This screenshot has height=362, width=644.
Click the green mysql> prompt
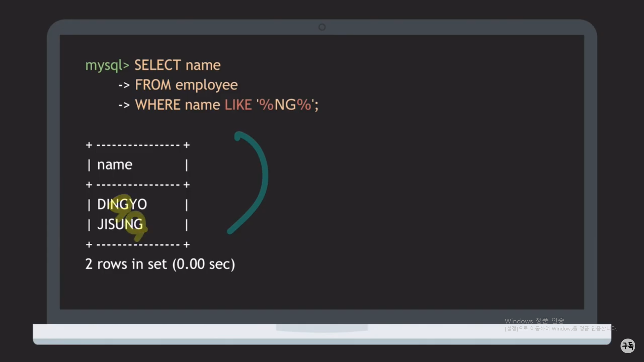(x=107, y=65)
